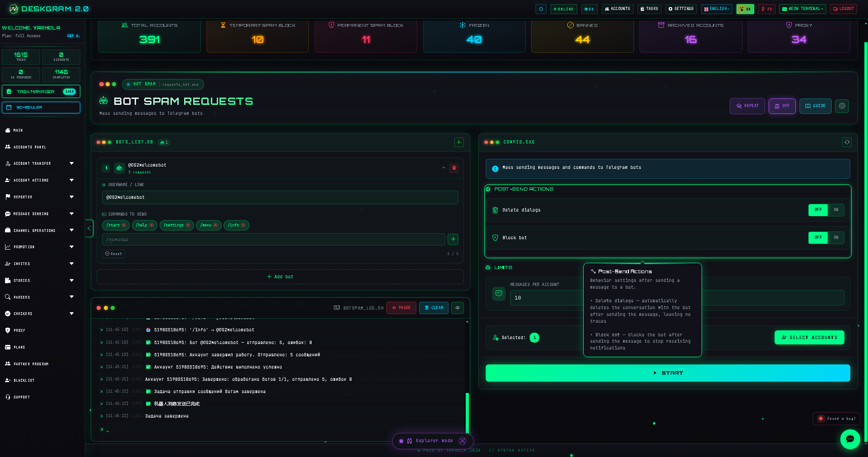
Task: Remove the /start command tag
Action: pyautogui.click(x=124, y=225)
